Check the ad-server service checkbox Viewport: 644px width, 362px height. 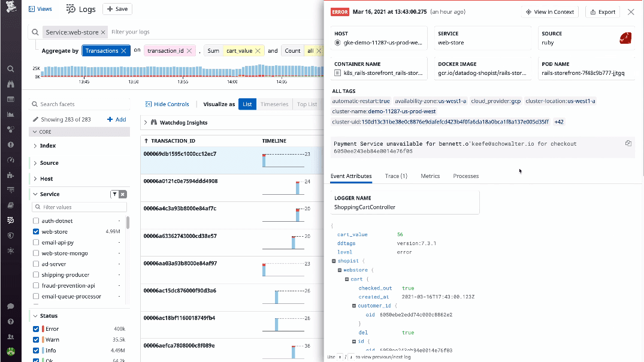(36, 264)
